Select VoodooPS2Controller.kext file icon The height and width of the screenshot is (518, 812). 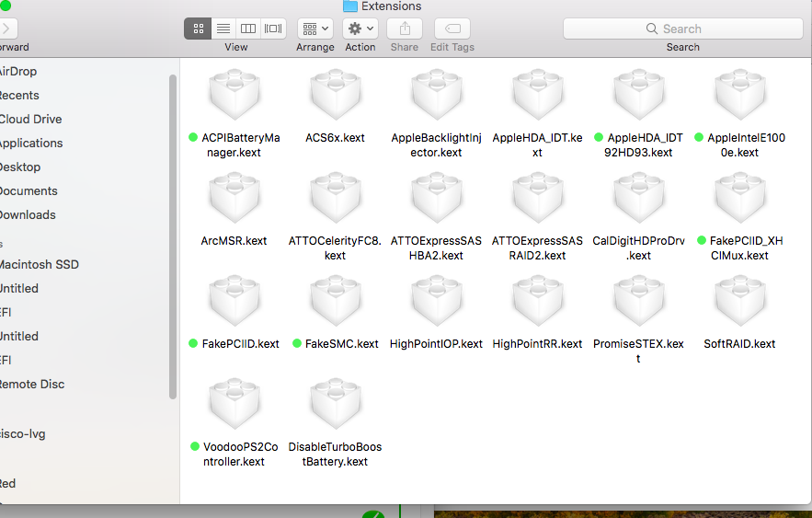[x=234, y=404]
